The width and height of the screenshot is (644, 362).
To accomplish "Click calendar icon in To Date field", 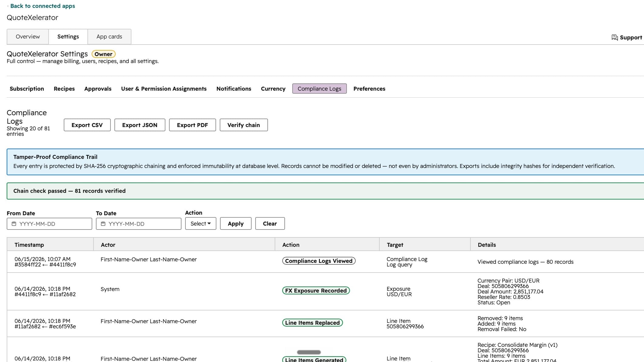I will 103,224.
